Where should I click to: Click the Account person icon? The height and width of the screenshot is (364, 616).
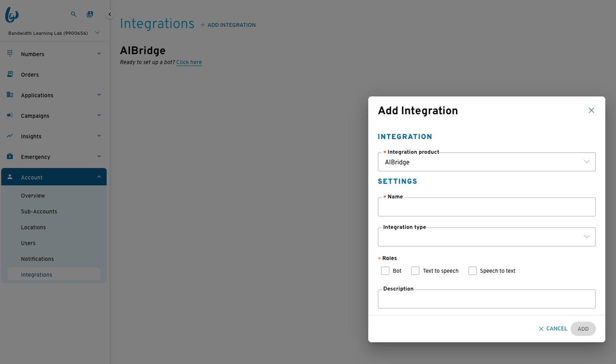point(10,177)
